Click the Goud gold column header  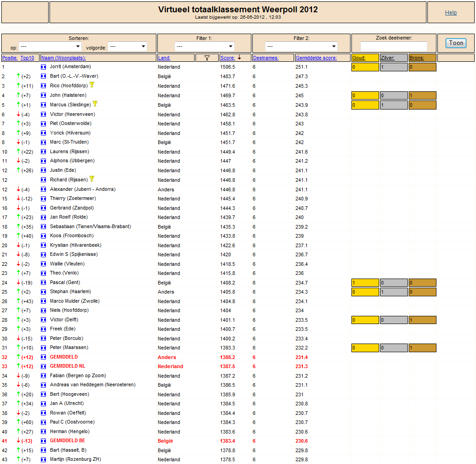point(359,58)
